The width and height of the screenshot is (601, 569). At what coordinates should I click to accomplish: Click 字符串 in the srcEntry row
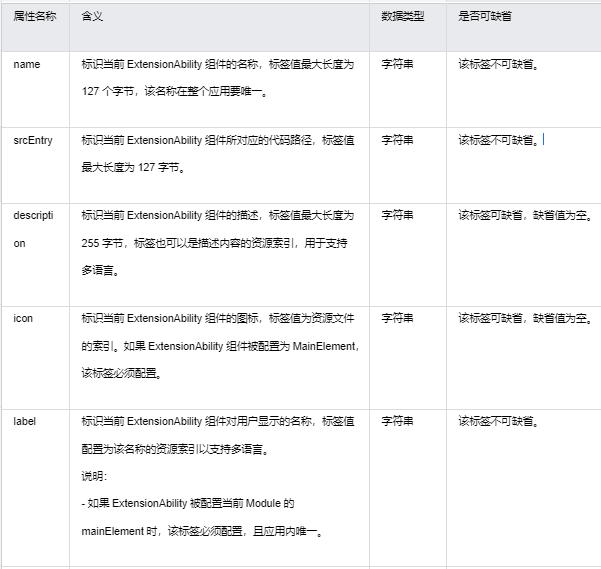[397, 141]
